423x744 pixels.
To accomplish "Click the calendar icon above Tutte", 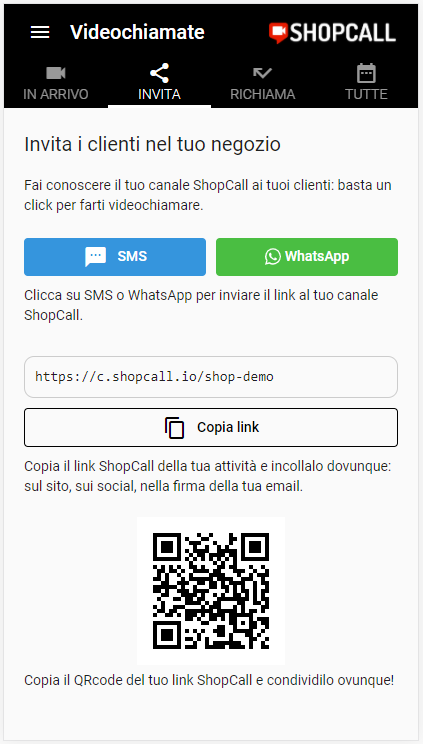I will [x=366, y=73].
